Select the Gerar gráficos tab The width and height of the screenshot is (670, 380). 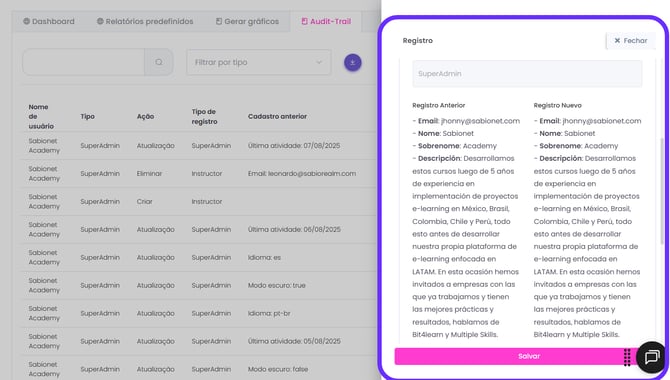click(x=247, y=21)
